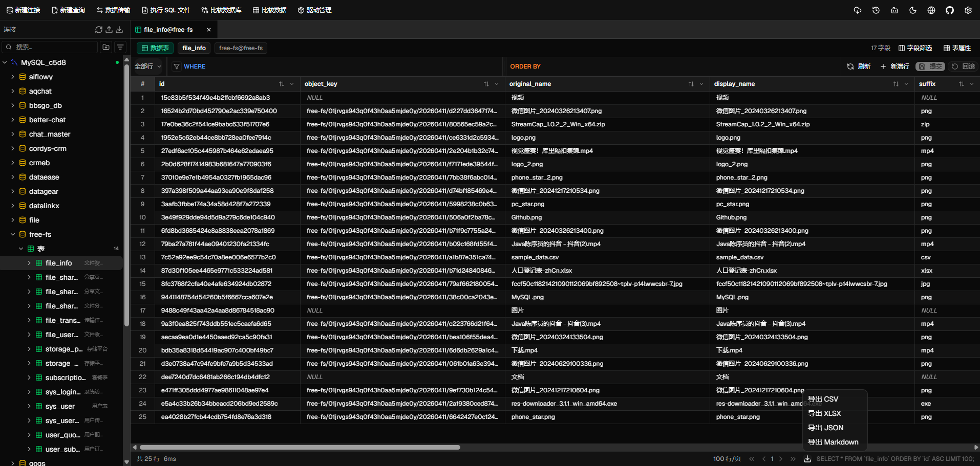
Task: Open the object_key column header dropdown arrow
Action: point(497,84)
